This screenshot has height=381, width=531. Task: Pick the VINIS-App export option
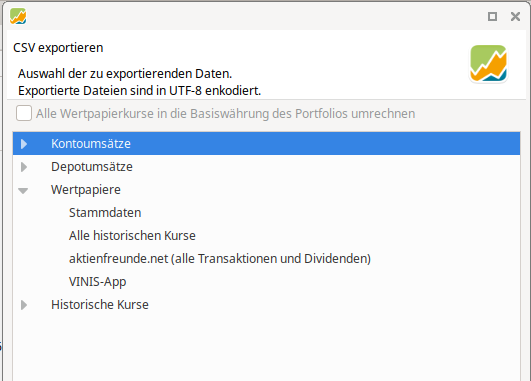98,282
